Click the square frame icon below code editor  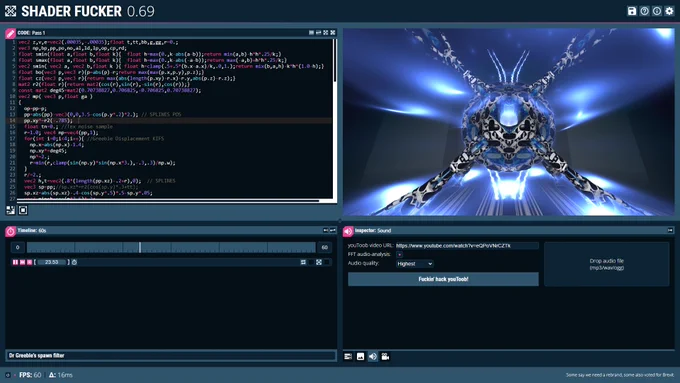23,210
